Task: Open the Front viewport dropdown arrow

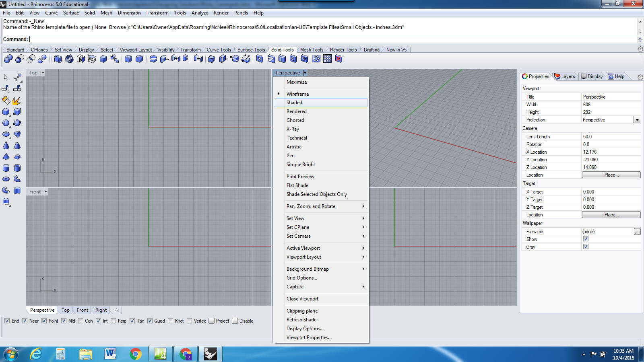Action: 46,192
